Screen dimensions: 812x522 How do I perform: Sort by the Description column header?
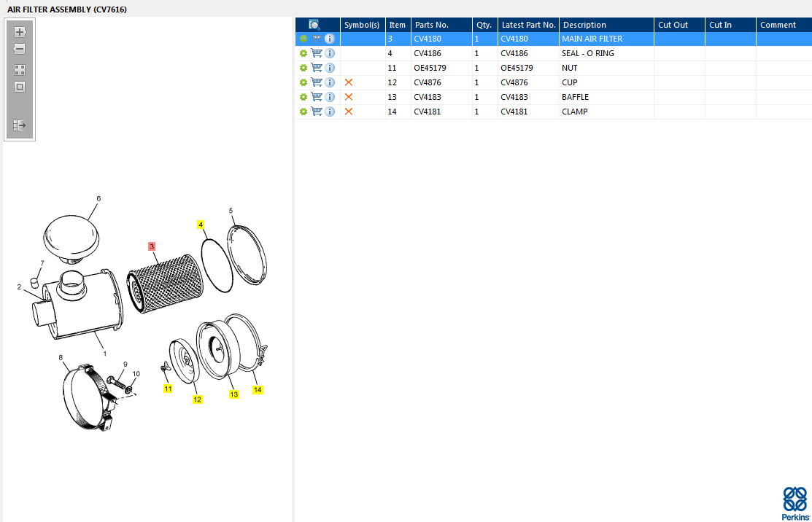click(606, 25)
